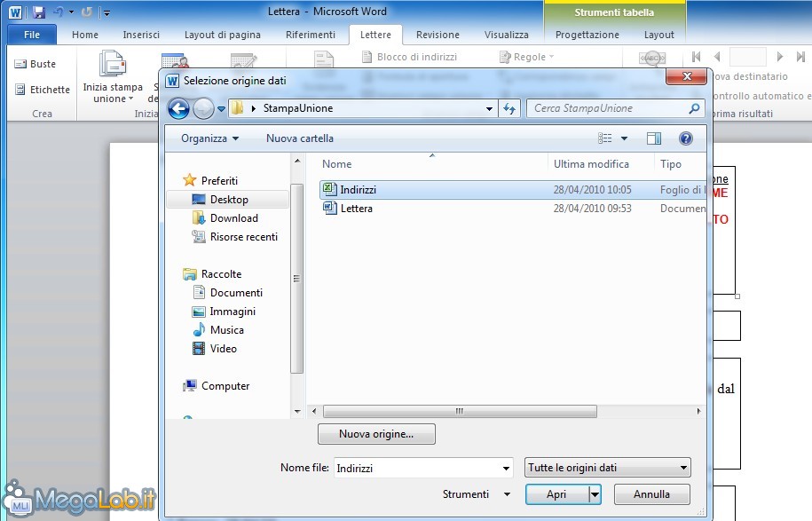The width and height of the screenshot is (812, 521).
Task: Click the Inizia stampa unione icon
Action: click(113, 66)
